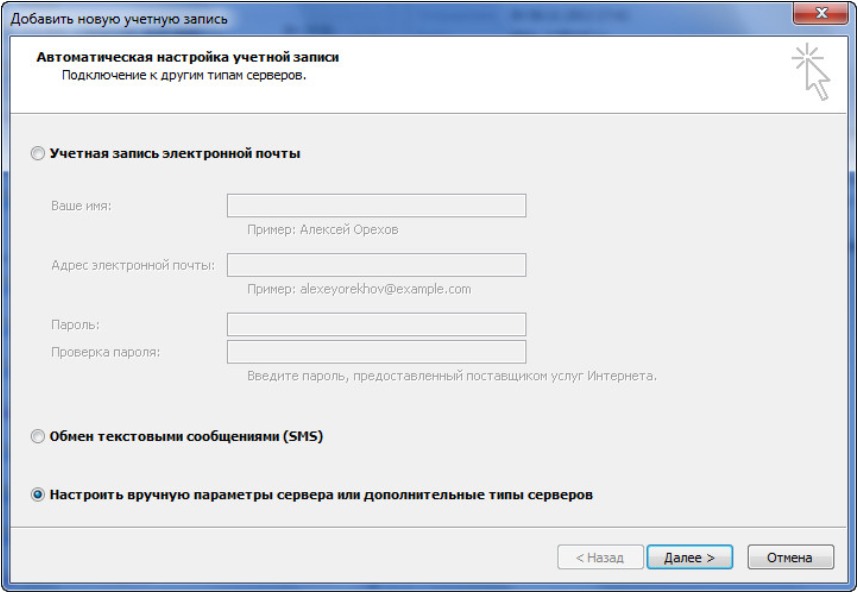Click the Пароль input field
Screen dimensions: 858x594
coord(376,324)
